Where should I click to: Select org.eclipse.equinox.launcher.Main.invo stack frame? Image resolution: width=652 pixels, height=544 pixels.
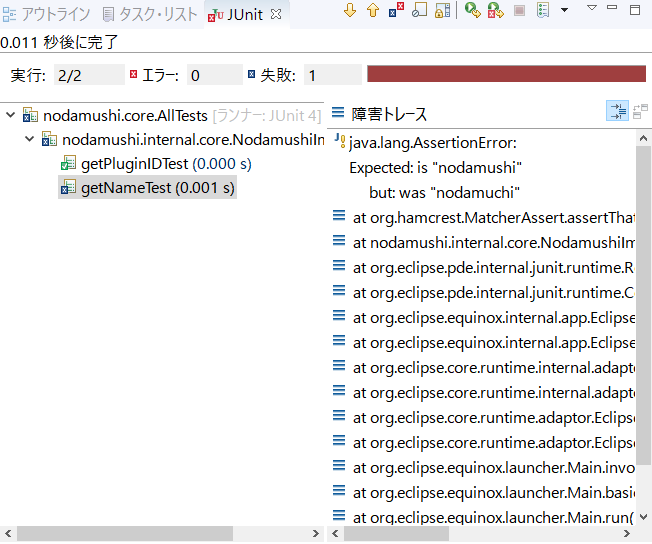[484, 468]
